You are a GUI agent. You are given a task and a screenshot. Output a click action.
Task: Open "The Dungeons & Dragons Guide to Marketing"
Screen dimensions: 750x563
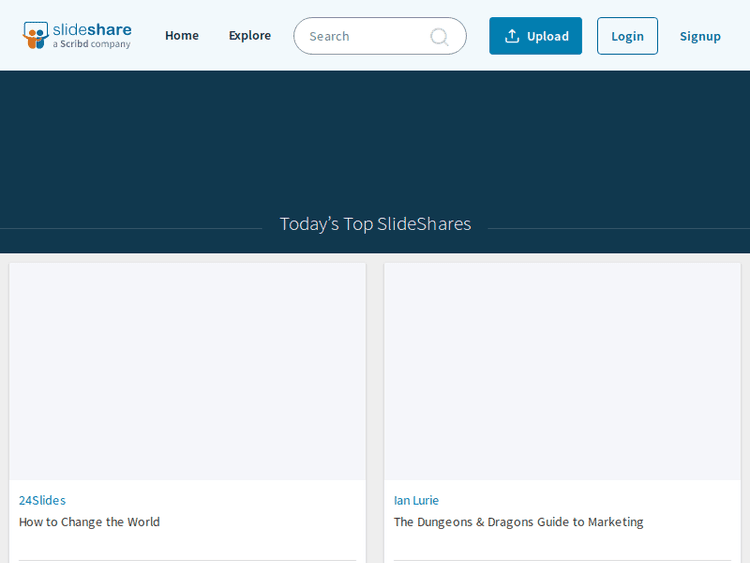[518, 522]
